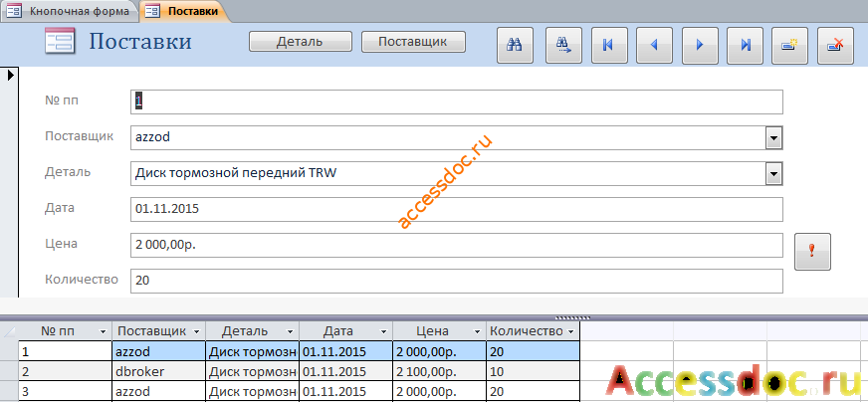Open the Количество column filter arrow
This screenshot has height=402, width=868.
[x=570, y=331]
